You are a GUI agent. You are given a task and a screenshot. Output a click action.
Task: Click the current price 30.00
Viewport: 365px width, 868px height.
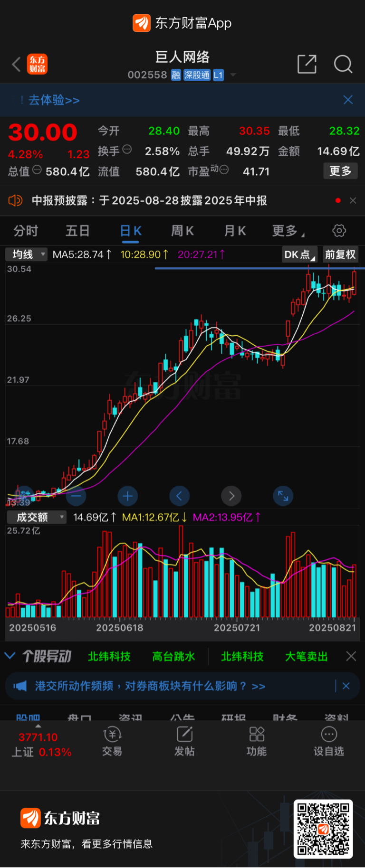coord(43,132)
